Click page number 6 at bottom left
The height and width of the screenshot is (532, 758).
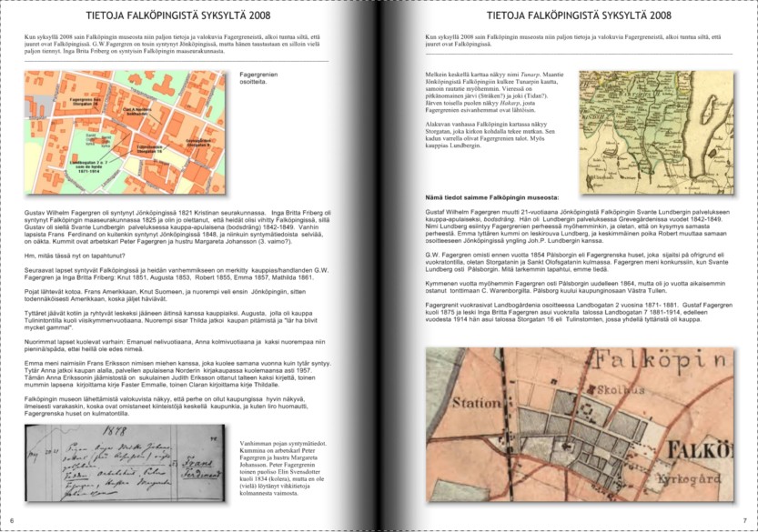click(x=11, y=520)
